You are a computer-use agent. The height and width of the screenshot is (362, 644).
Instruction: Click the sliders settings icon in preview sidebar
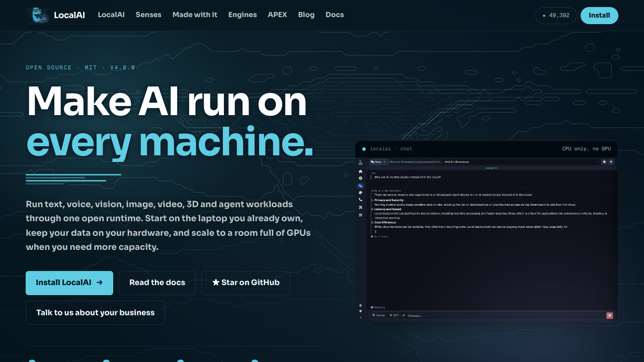pos(360,215)
